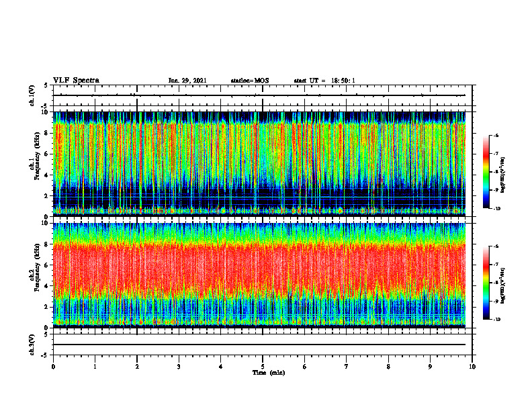Click the "-7" tick on ch.1 colorbar

point(496,154)
